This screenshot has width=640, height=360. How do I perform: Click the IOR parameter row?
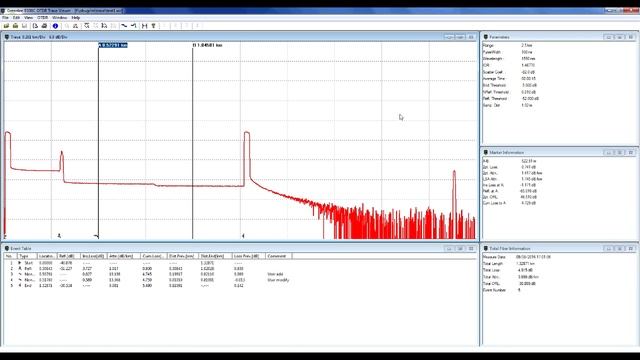pos(510,65)
